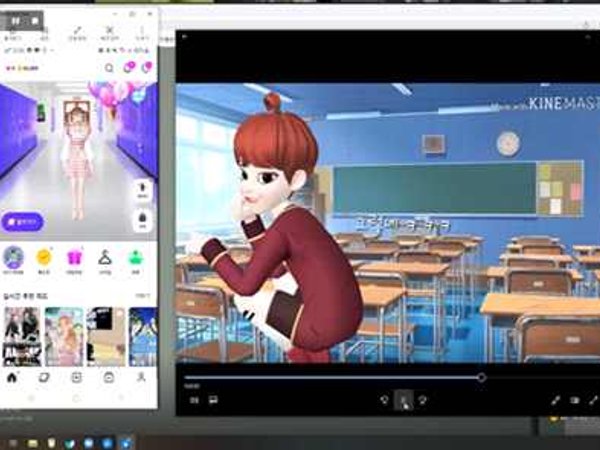Open search in the avatar app
The height and width of the screenshot is (450, 600).
[109, 68]
